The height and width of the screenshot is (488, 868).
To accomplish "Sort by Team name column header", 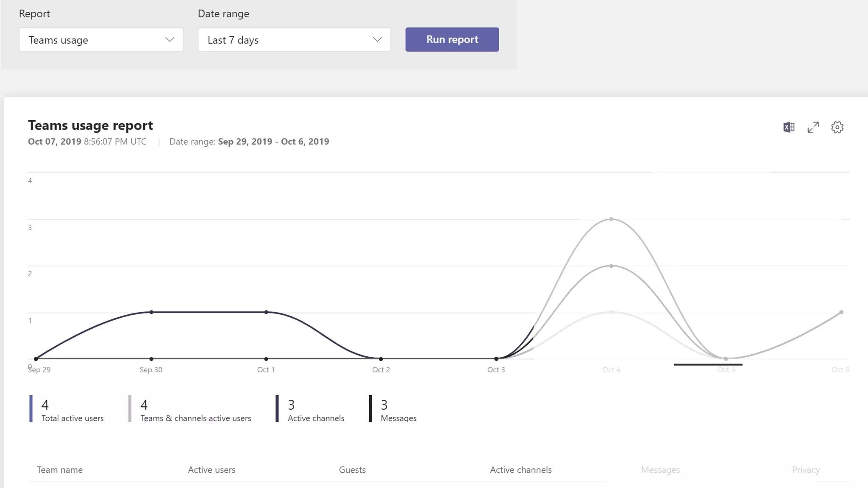I will [60, 470].
